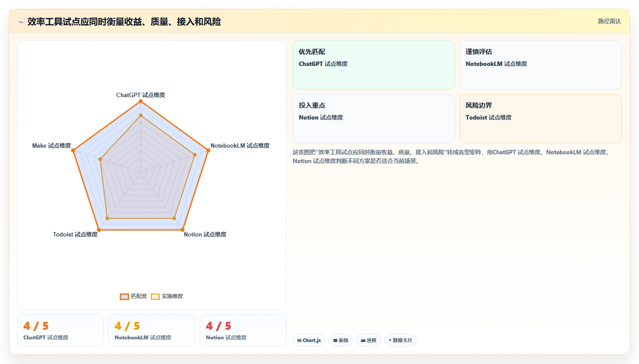This screenshot has width=639, height=364.
Task: Open the 谨慎评估 card
Action: point(540,65)
